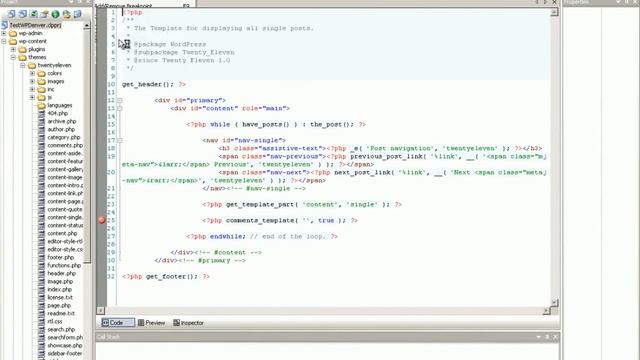Open content.php in the project tree
Viewport: 640px width, 360px height.
[62, 233]
